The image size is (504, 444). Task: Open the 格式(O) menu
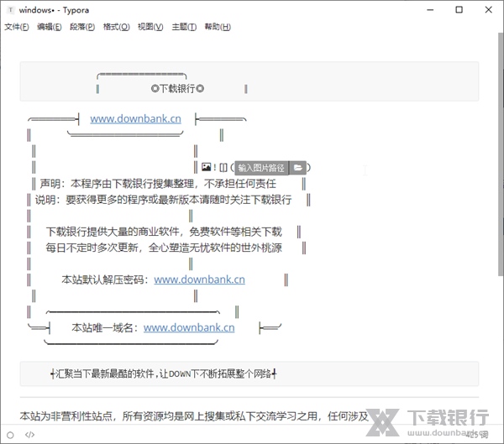116,27
